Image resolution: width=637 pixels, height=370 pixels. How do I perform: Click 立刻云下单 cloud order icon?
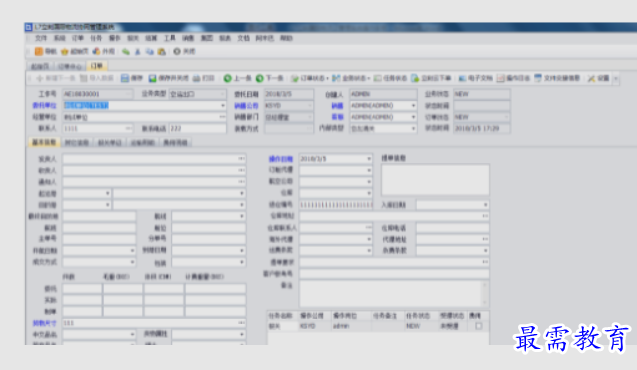pos(415,78)
